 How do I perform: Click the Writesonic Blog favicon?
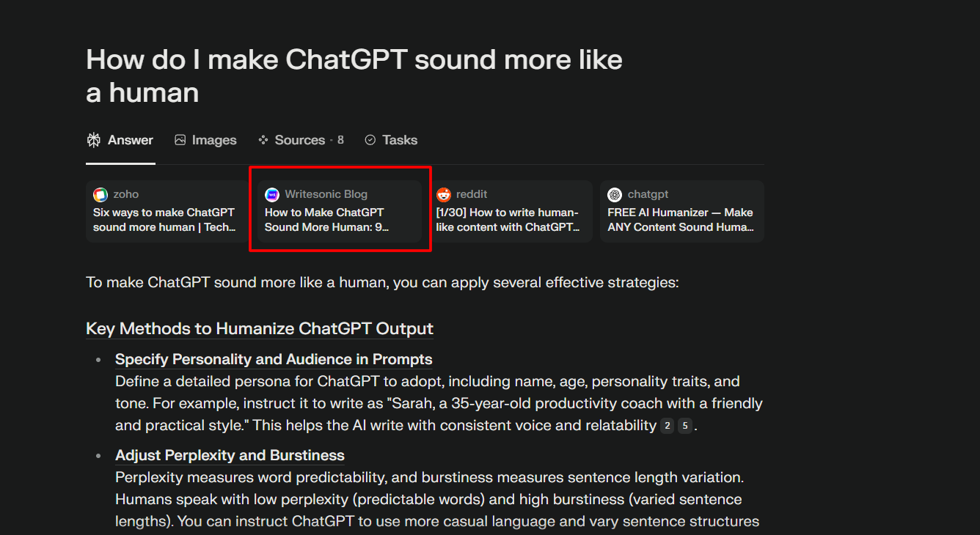pos(272,195)
